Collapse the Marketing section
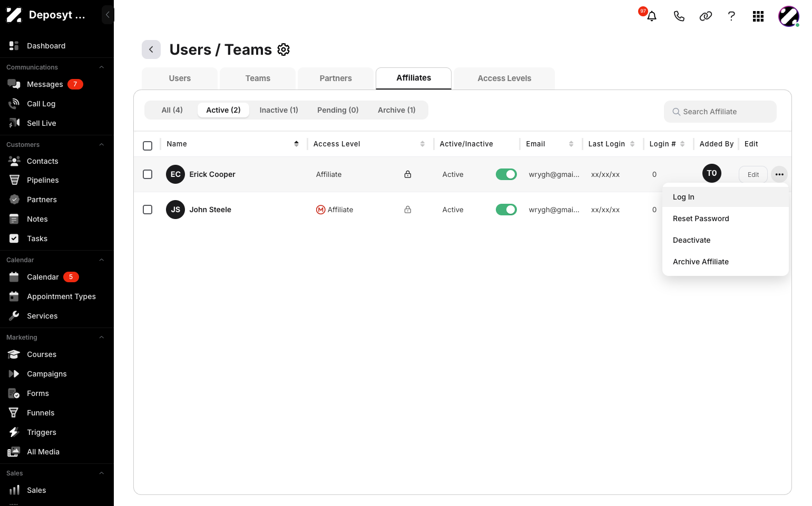Viewport: 812px width, 506px height. click(x=102, y=338)
